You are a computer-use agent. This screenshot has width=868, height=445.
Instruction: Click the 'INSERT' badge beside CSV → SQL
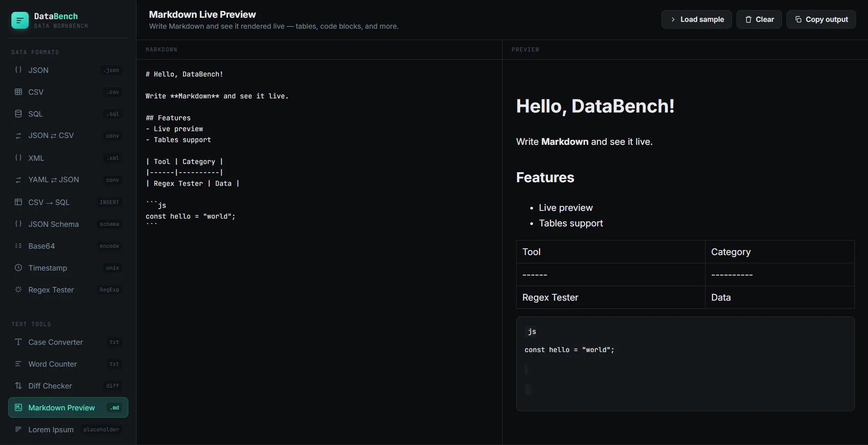tap(109, 202)
